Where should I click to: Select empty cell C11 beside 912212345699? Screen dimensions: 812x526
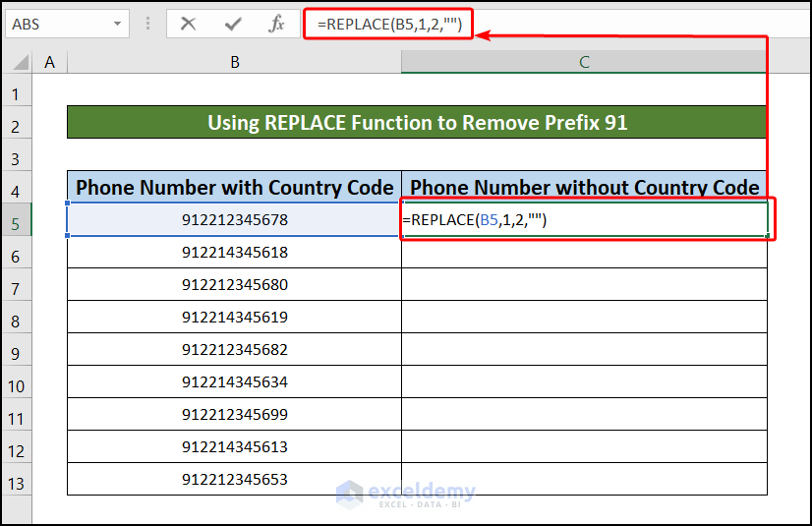pyautogui.click(x=584, y=414)
